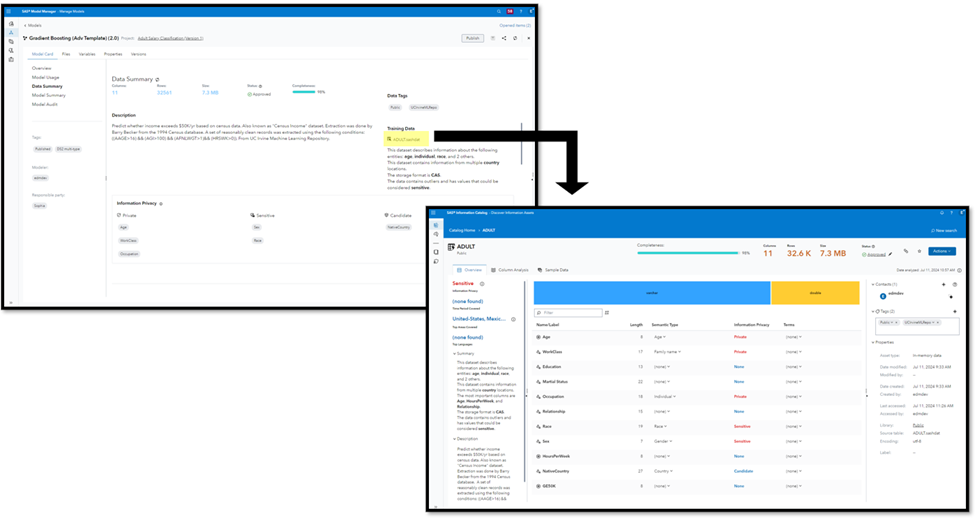
Task: Click Completeness progress bar in Data Summary
Action: (304, 92)
